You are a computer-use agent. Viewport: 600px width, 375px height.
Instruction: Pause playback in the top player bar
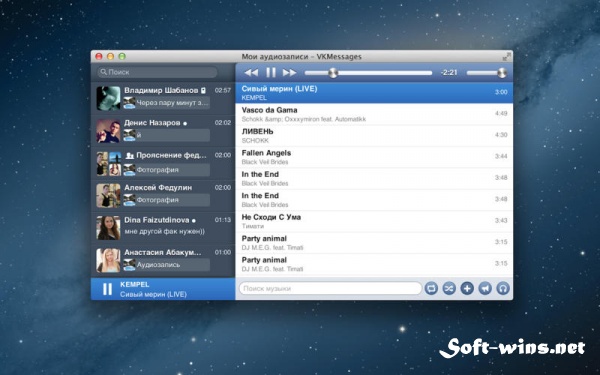tap(271, 72)
